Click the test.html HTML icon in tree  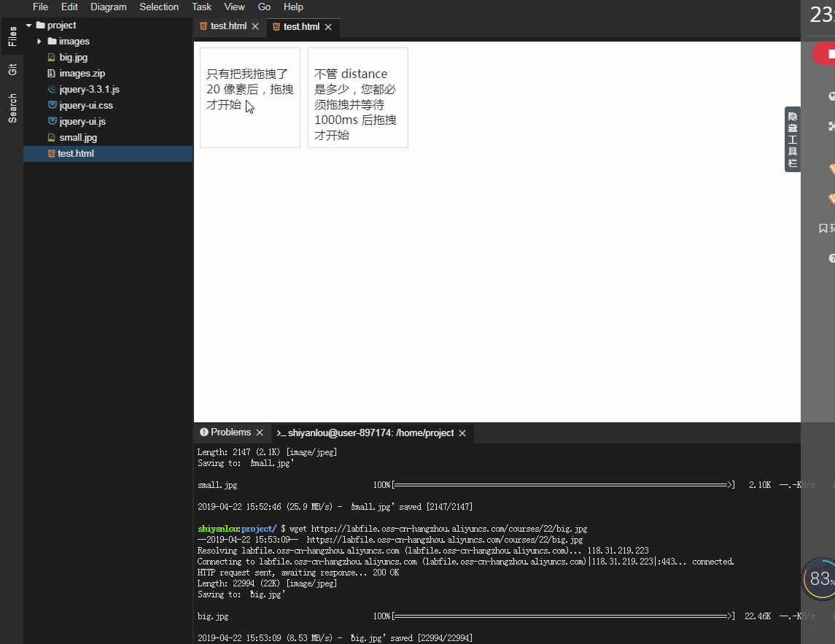(52, 153)
